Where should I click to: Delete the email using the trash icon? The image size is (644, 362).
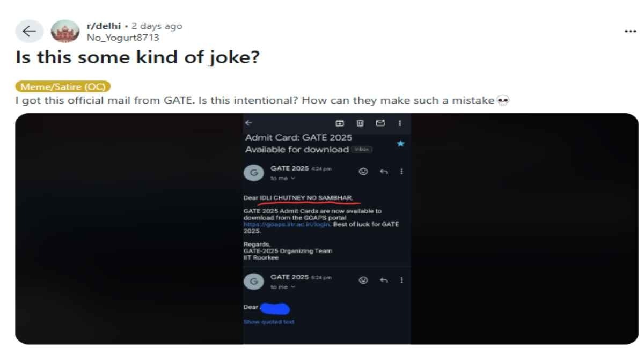(360, 123)
